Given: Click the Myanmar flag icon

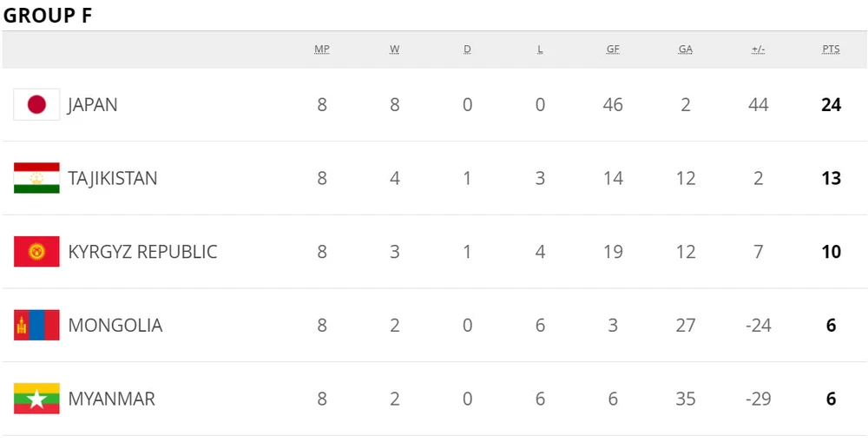Looking at the screenshot, I should 36,399.
